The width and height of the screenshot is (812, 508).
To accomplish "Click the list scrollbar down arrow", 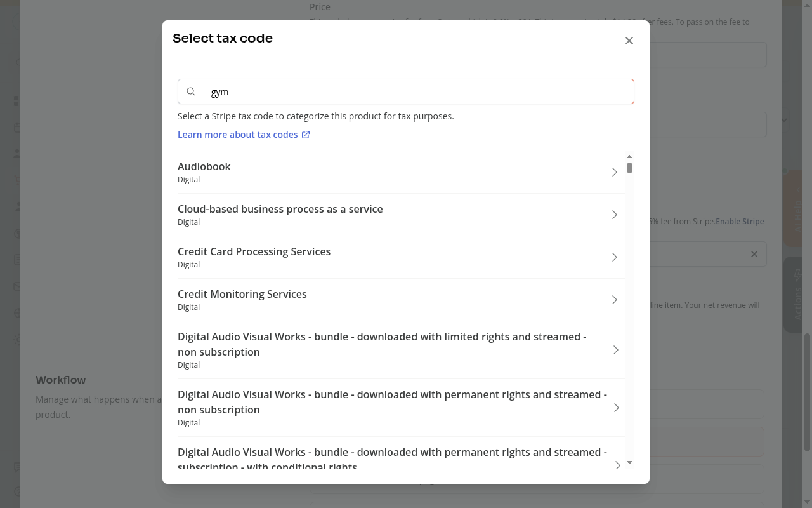I will pyautogui.click(x=629, y=463).
